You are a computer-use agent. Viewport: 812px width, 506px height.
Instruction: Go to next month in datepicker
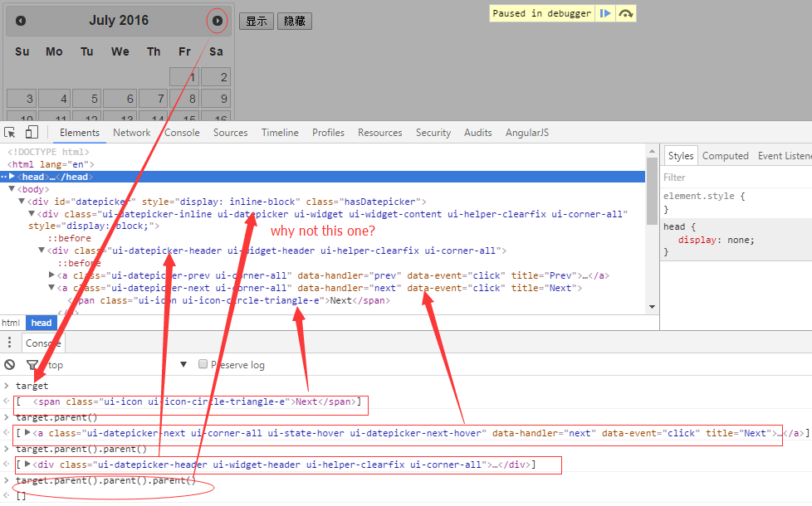pos(217,21)
